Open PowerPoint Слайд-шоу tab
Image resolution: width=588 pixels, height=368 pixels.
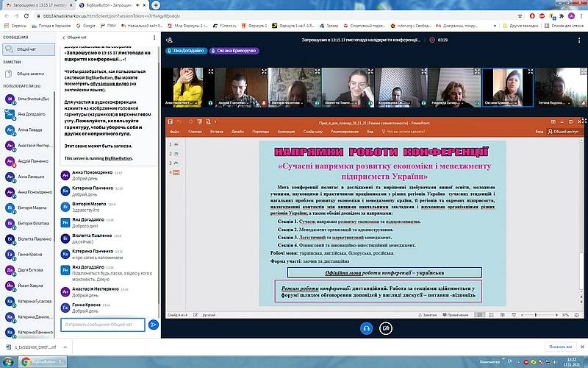click(x=313, y=132)
